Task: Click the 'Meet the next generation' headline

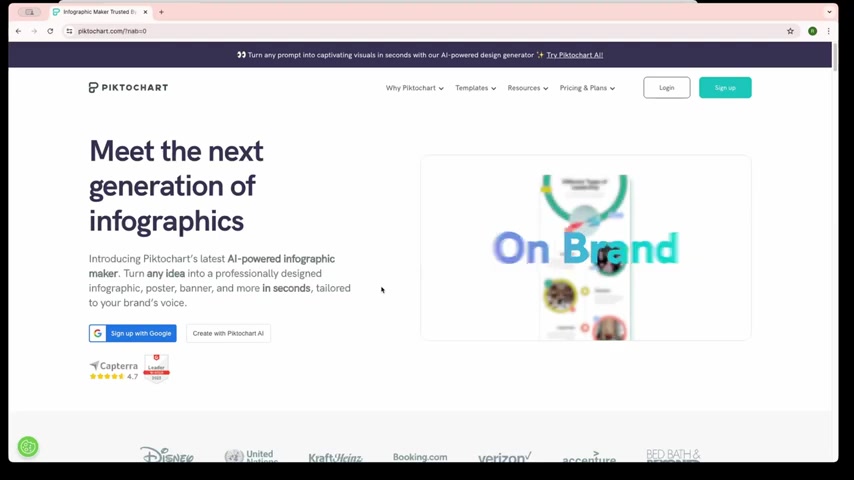Action: click(x=176, y=186)
